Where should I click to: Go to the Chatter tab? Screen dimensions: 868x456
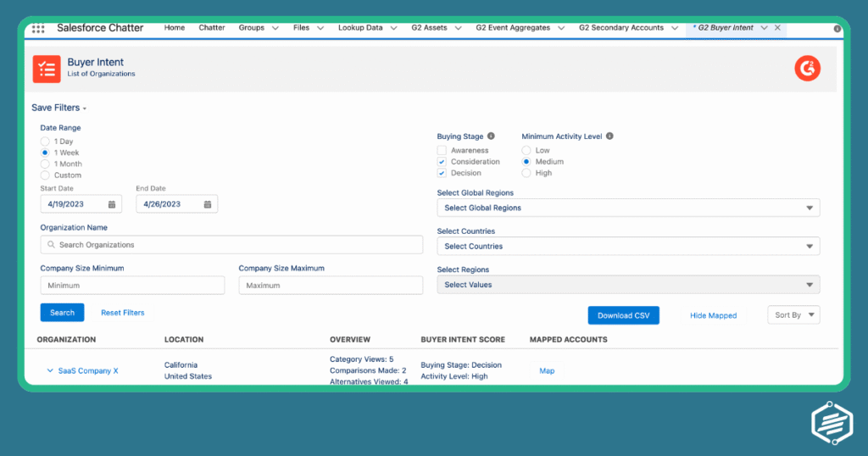tap(212, 28)
